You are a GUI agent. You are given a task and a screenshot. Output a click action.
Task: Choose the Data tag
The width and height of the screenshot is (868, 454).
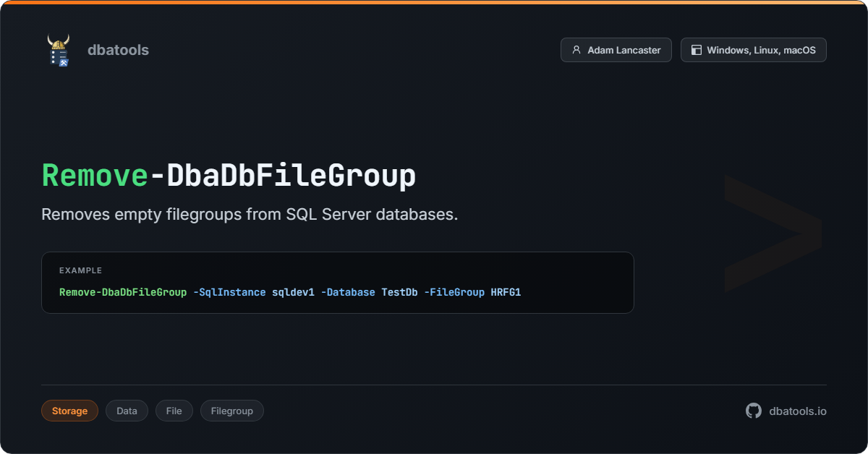pos(127,411)
